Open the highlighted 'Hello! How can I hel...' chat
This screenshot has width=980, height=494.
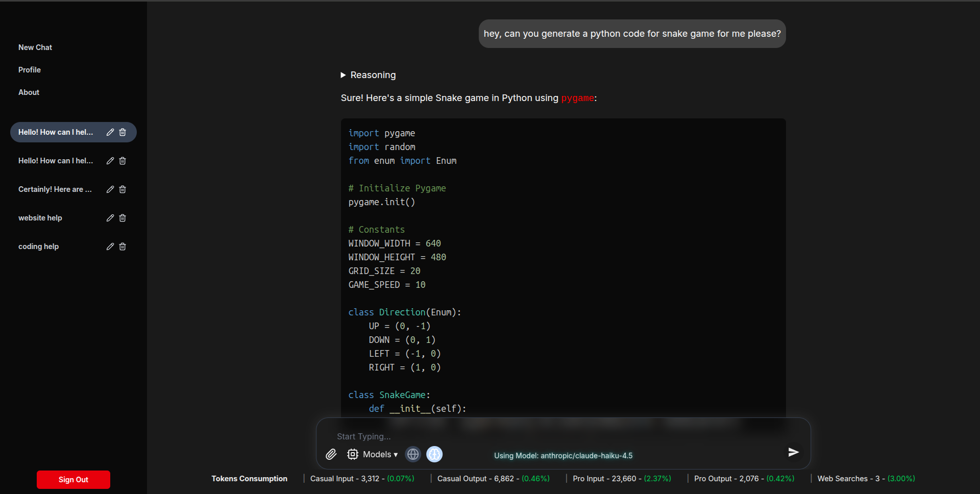coord(56,132)
